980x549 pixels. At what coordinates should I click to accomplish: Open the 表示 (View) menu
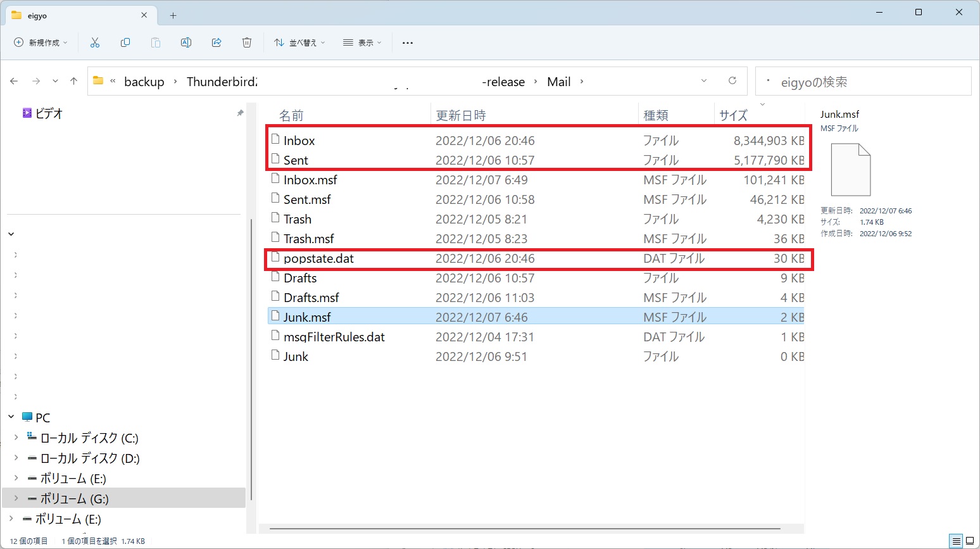362,42
